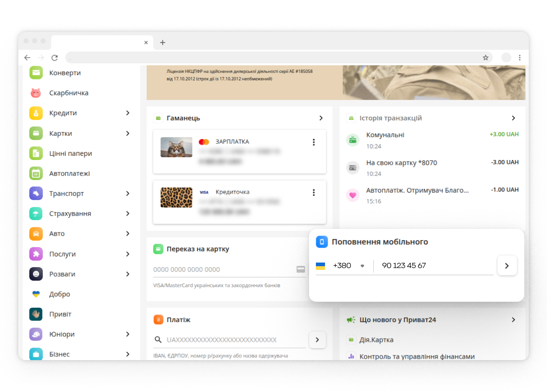Open three-dot menu for Кредиточка card
Screen dimensions: 547x392
(x=314, y=192)
